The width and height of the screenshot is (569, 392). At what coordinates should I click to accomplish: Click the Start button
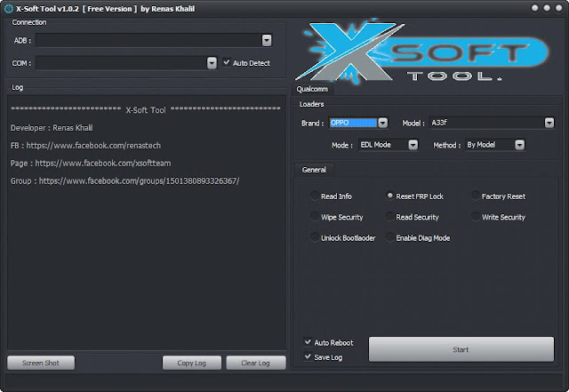461,349
